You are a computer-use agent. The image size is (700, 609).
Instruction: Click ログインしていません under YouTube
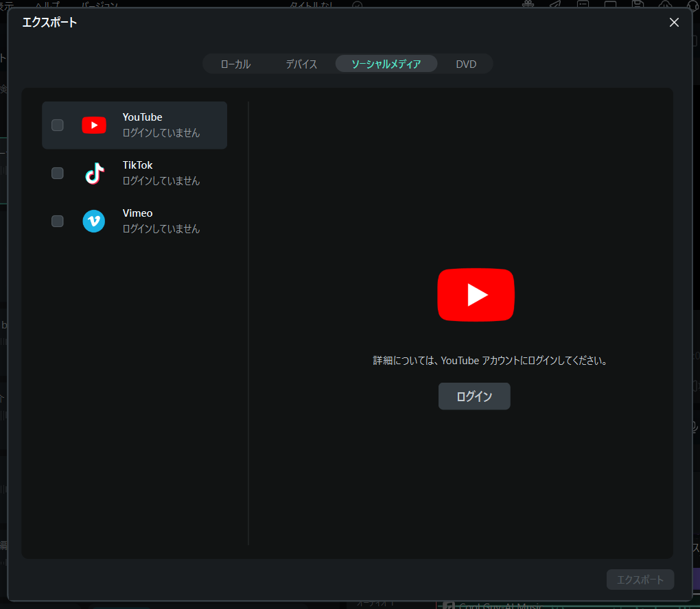point(161,133)
